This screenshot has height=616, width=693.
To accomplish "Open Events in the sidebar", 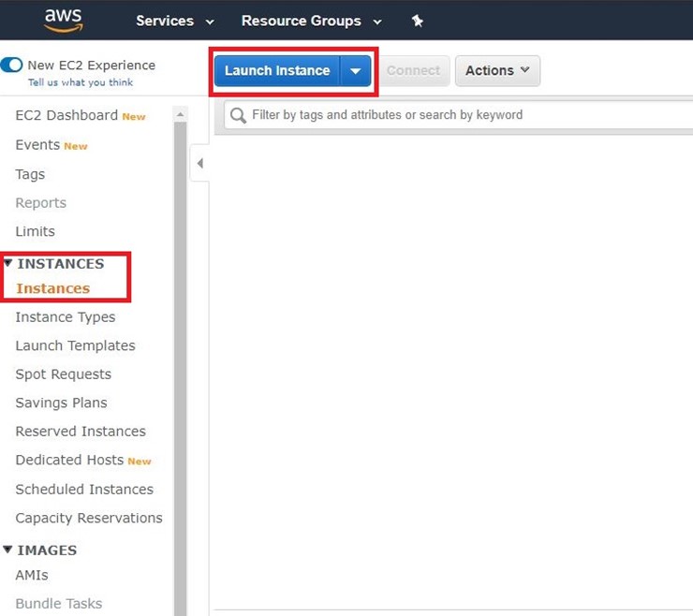I will click(x=37, y=144).
